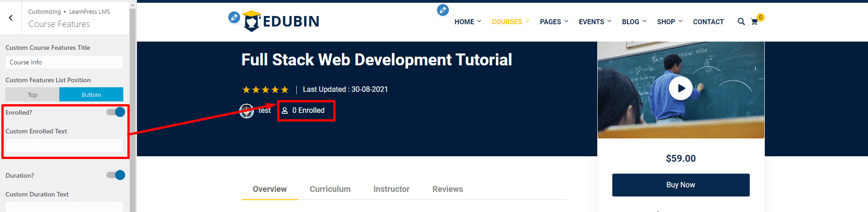Click the edit pencil beside Edubin logo
The height and width of the screenshot is (212, 868).
click(234, 18)
